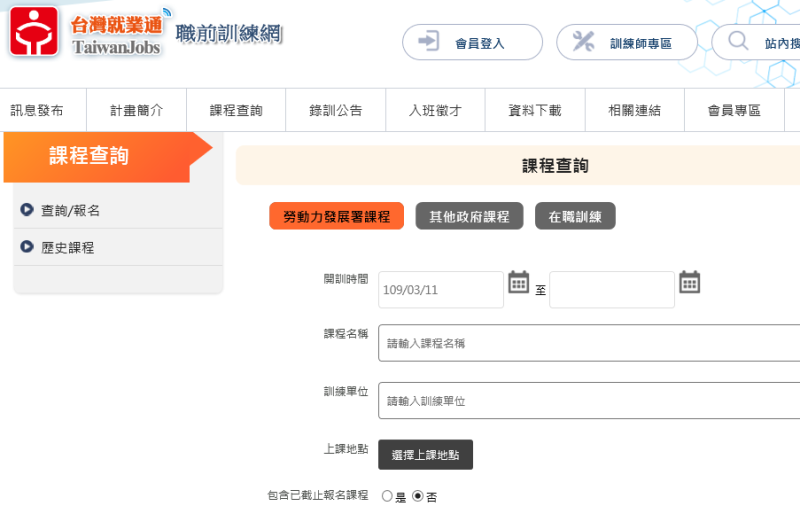Click the arrow icon beside 歷史課程
Image resolution: width=800 pixels, height=506 pixels.
pos(27,247)
